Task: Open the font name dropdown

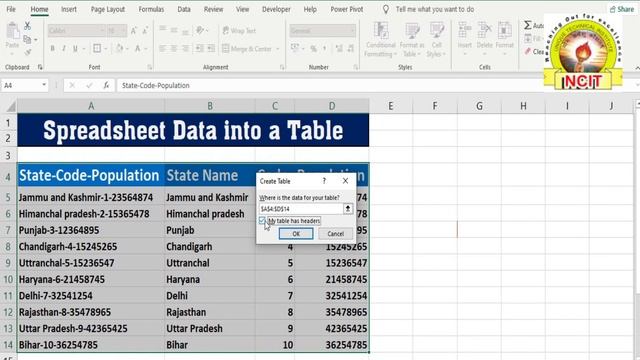Action: 102,31
